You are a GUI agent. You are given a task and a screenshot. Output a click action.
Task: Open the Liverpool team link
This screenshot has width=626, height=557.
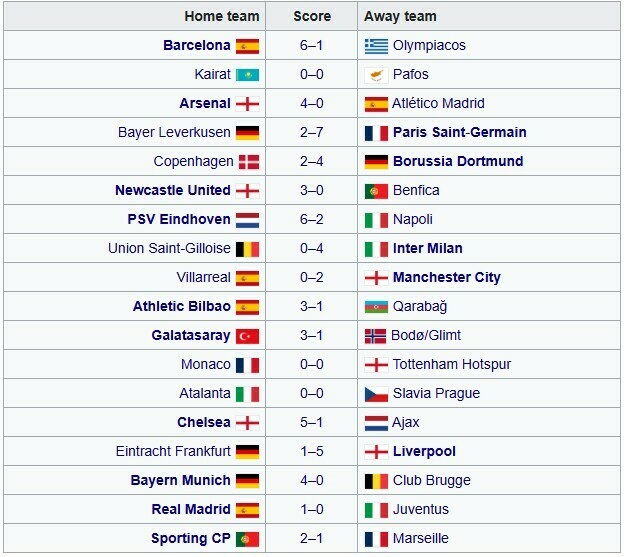[424, 452]
